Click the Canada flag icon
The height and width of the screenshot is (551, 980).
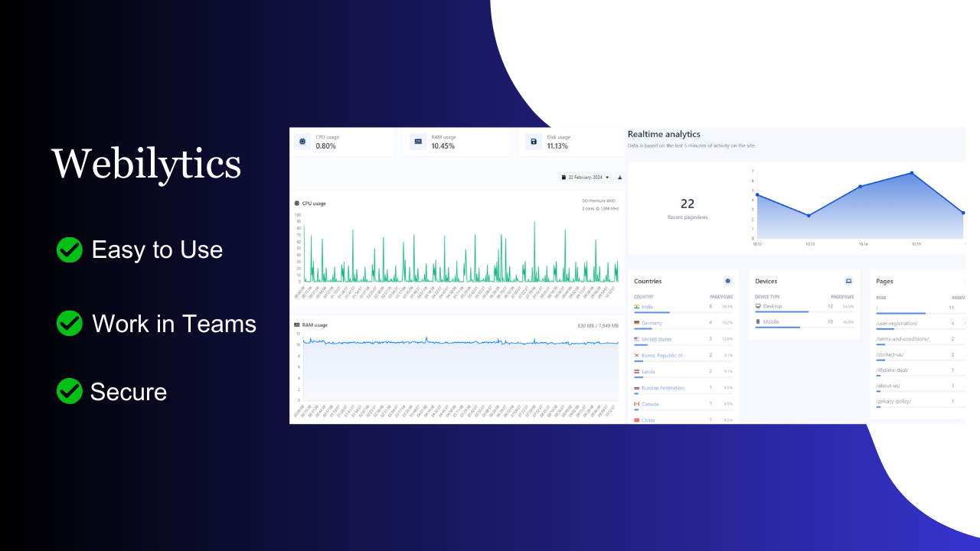(636, 404)
